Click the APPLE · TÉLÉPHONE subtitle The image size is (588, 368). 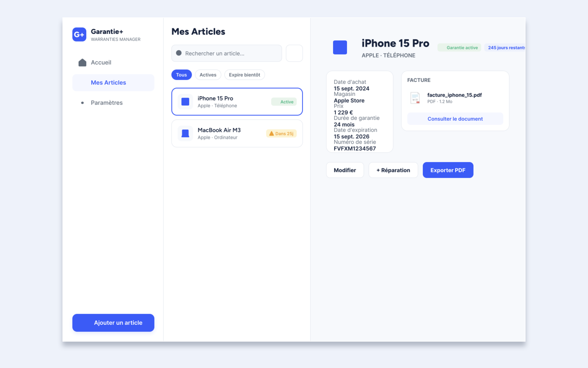[x=388, y=55]
